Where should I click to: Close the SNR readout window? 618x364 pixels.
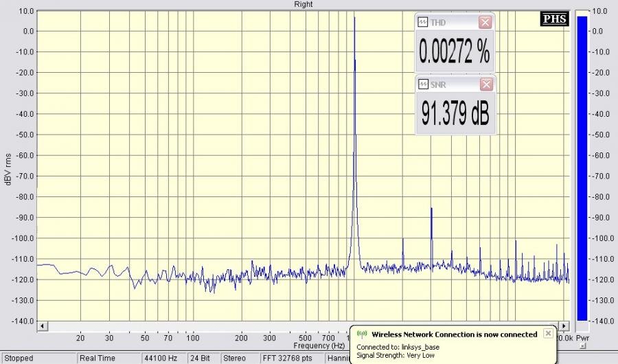[485, 84]
